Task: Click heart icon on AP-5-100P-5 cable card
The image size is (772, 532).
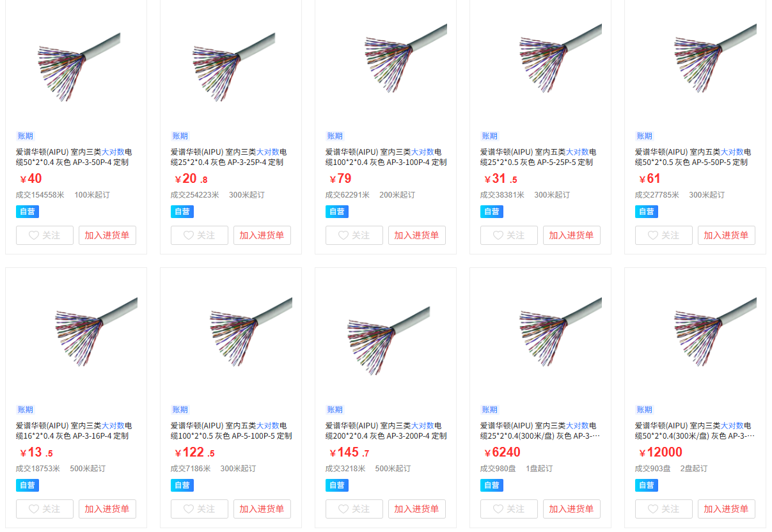Action: [x=189, y=509]
